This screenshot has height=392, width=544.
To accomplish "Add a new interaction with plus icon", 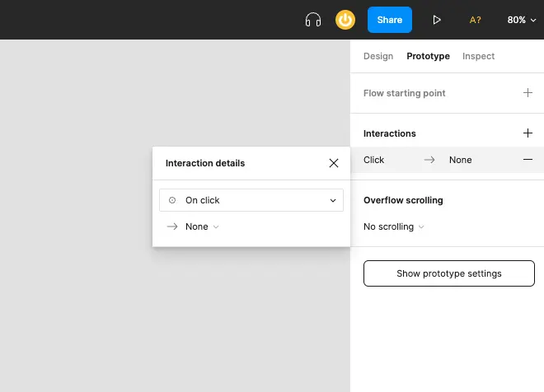I will click(528, 133).
